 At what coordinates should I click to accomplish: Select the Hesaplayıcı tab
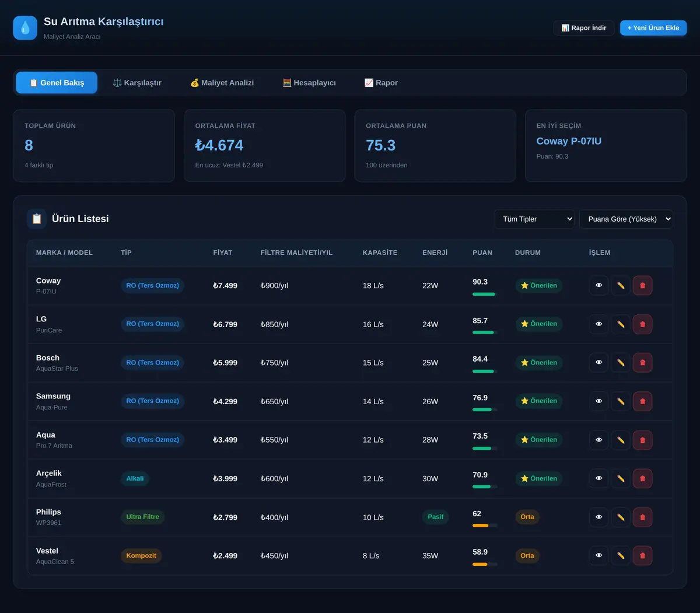[x=309, y=83]
